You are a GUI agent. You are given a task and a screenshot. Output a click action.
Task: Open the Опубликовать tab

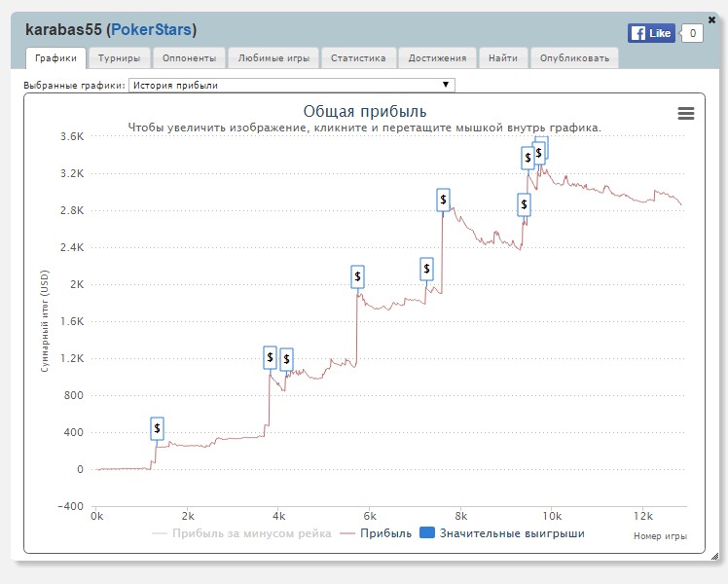pyautogui.click(x=574, y=58)
